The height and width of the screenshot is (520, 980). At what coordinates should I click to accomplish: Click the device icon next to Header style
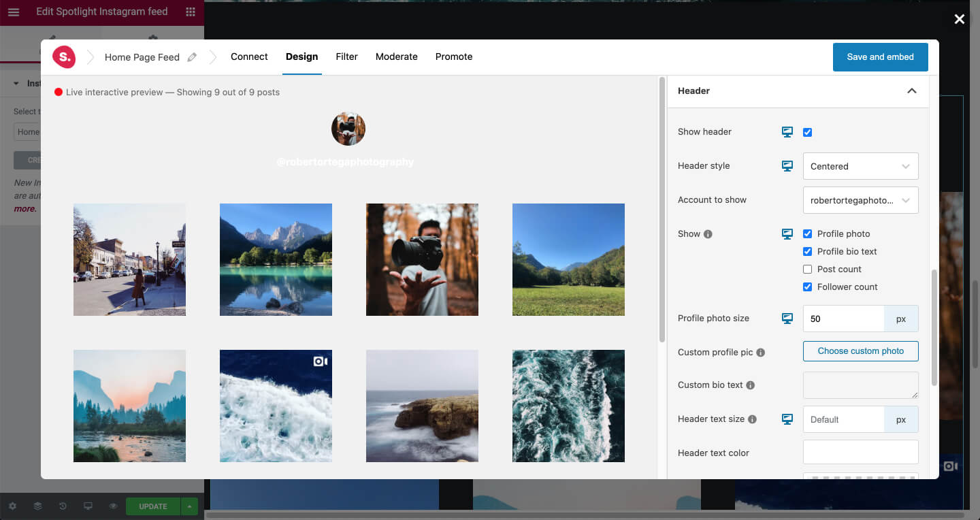[787, 166]
